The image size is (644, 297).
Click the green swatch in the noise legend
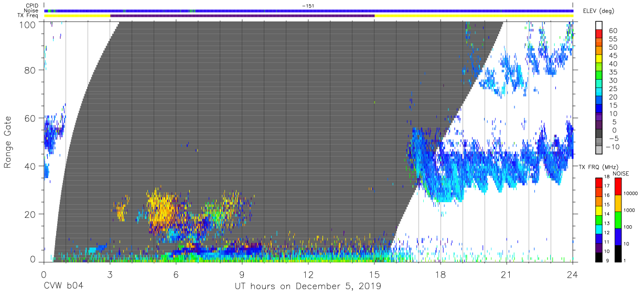point(618,219)
